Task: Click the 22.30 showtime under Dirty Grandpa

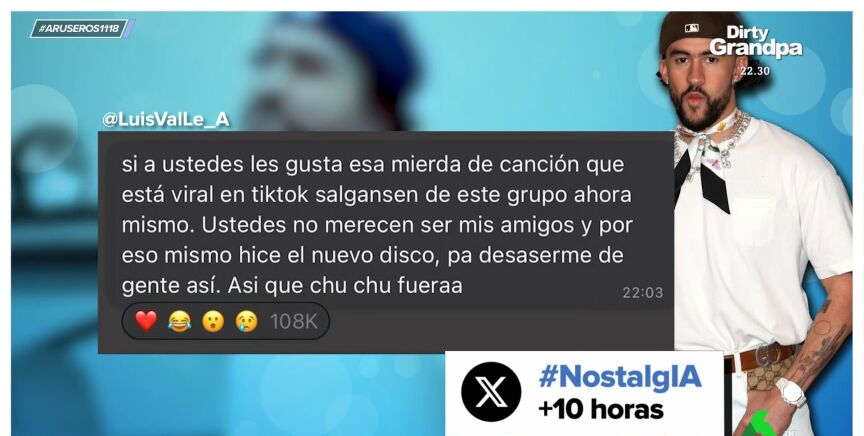Action: (x=755, y=71)
